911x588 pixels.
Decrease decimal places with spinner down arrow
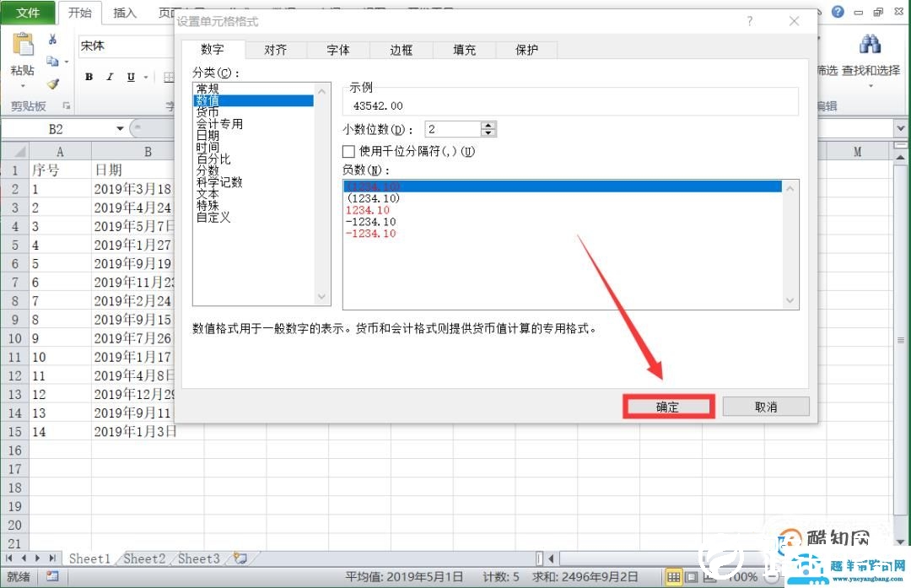[488, 132]
